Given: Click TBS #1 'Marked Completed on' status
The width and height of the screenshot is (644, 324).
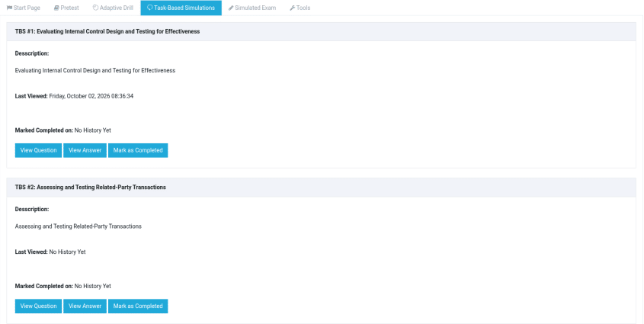Looking at the screenshot, I should (x=63, y=130).
